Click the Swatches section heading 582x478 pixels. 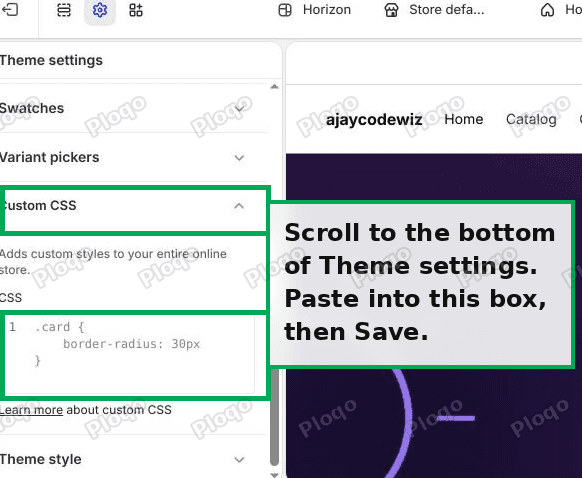pos(32,108)
